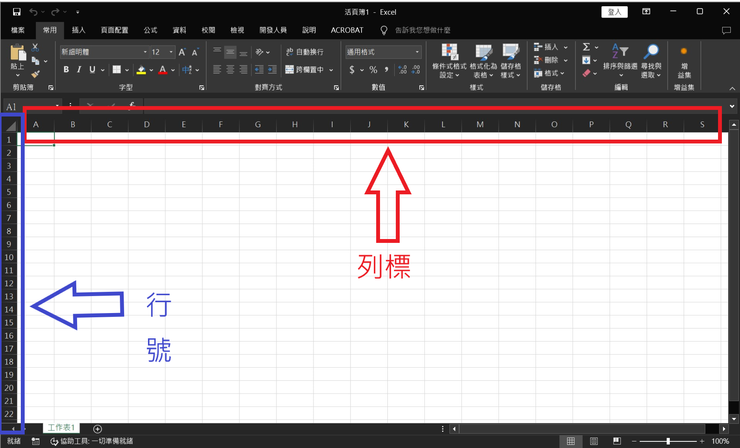
Task: Open the File (檔案) tab
Action: pos(18,30)
